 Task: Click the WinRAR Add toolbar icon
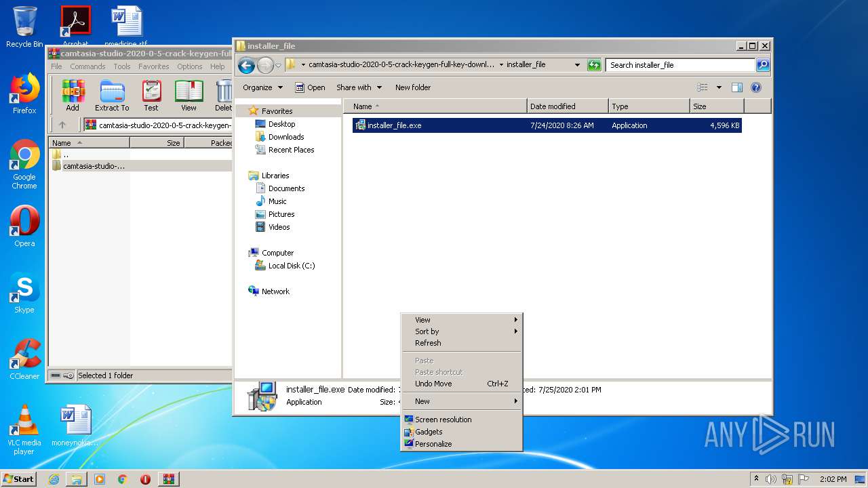tap(73, 96)
